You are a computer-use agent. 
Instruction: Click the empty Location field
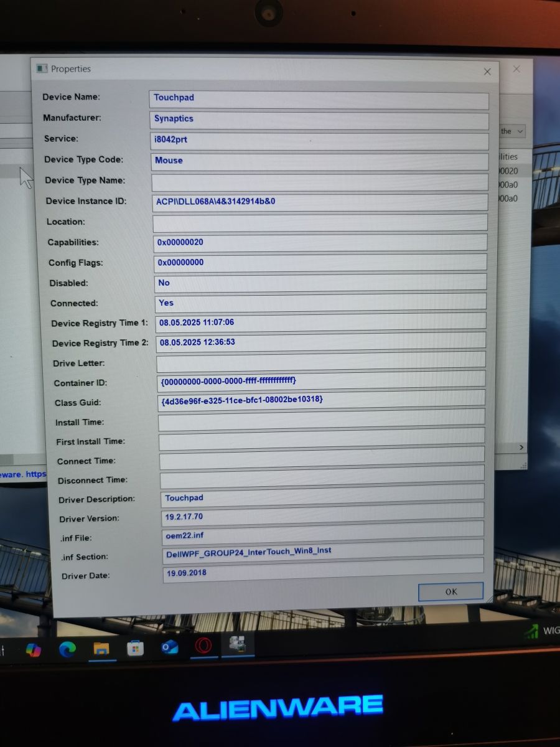pyautogui.click(x=320, y=223)
